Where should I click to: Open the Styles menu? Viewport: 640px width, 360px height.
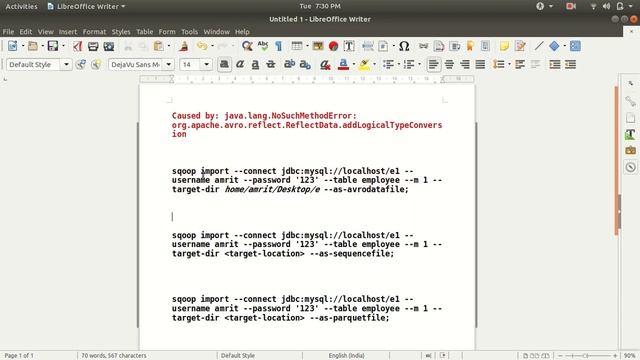coord(121,31)
